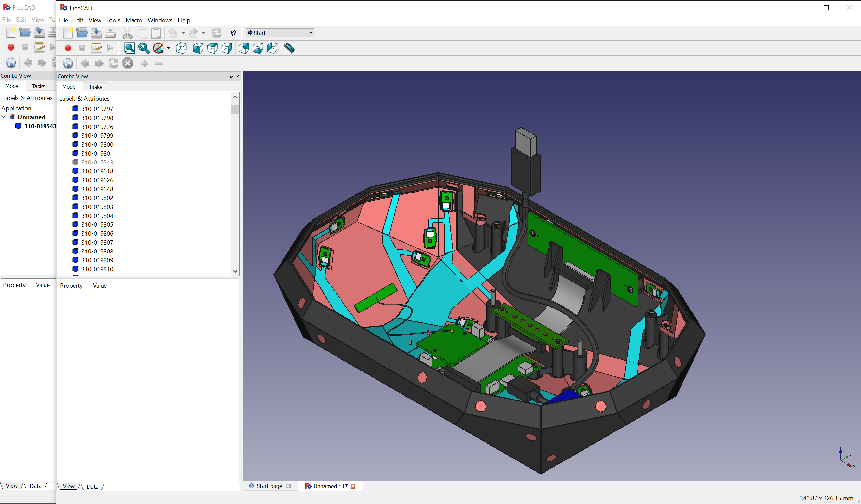Close the Start page tab
861x504 pixels.
(289, 486)
